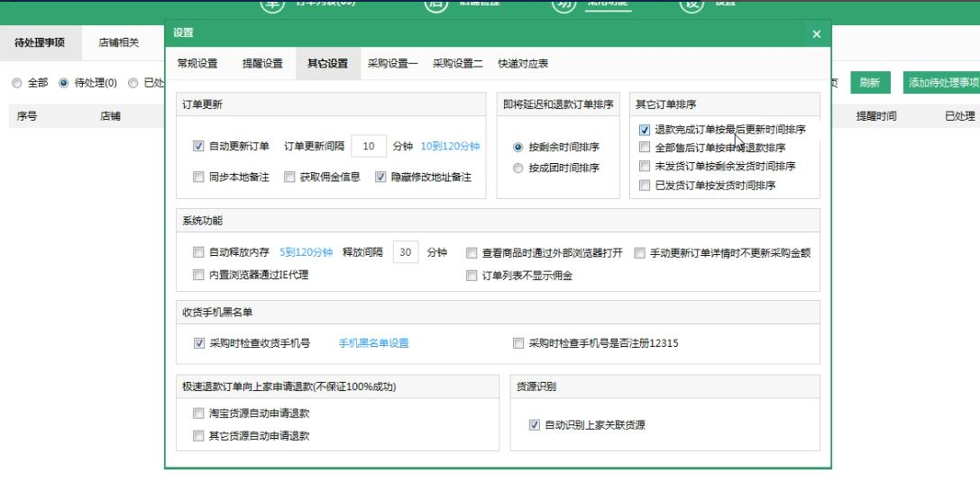This screenshot has height=500, width=980.
Task: Close the 设置 dialog with the X
Action: click(816, 34)
